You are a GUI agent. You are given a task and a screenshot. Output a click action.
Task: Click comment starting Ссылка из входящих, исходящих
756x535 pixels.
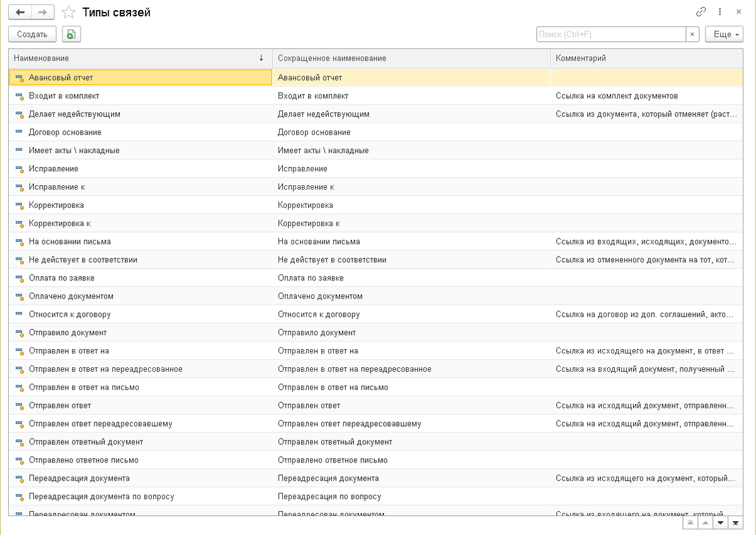(x=646, y=242)
